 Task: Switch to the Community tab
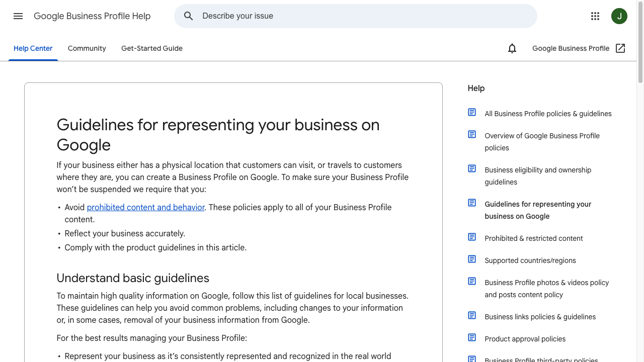pyautogui.click(x=87, y=48)
